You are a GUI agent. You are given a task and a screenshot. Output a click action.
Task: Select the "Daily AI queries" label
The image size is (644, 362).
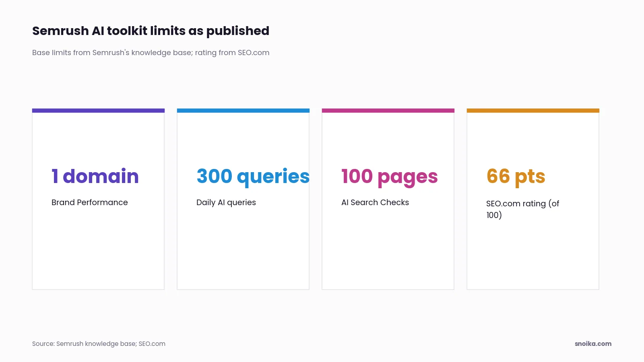click(x=226, y=203)
